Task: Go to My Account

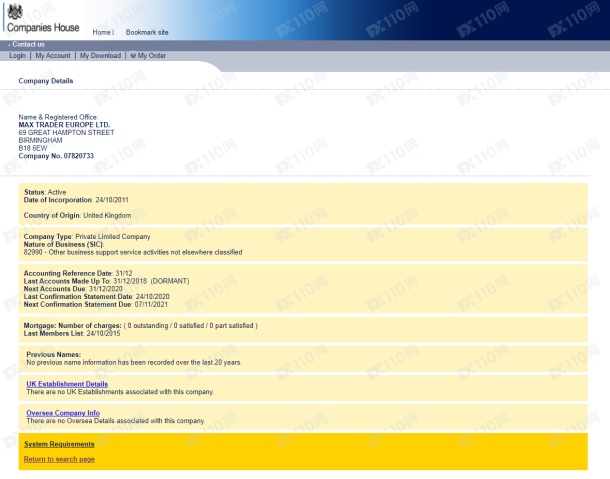Action: 53,56
